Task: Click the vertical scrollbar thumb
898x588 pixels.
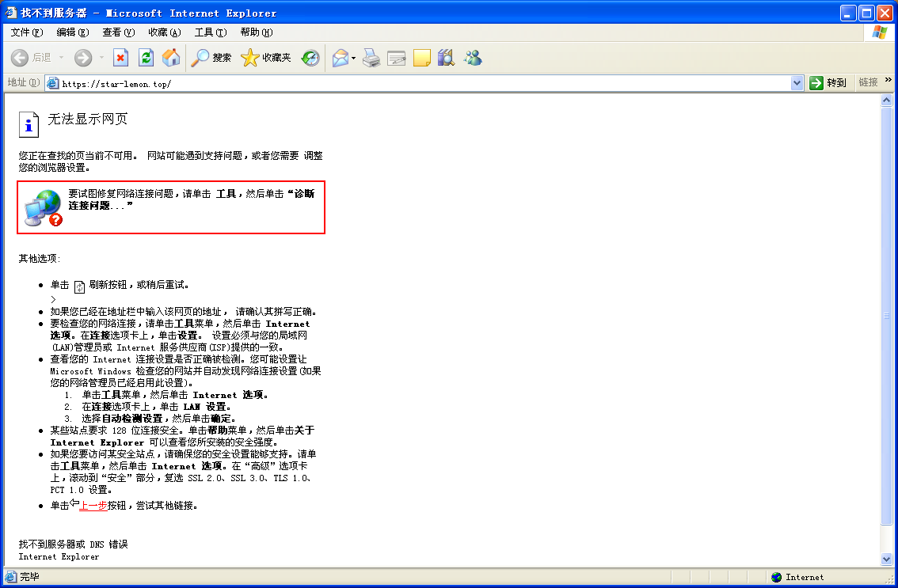Action: tap(887, 316)
